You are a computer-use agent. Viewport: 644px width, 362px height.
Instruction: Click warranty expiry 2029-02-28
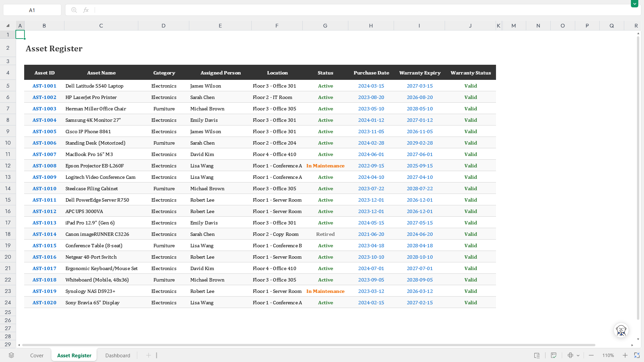(x=419, y=143)
